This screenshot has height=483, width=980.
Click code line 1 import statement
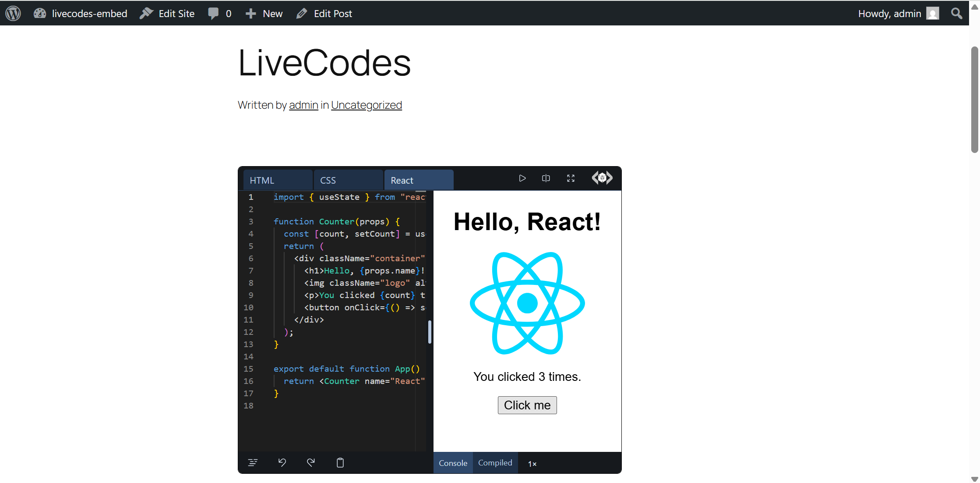tap(349, 197)
